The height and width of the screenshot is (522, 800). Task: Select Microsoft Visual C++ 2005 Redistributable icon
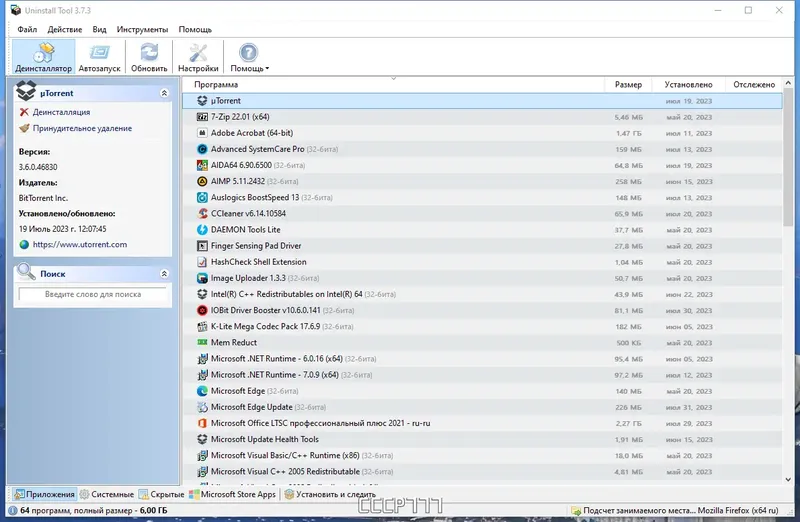(202, 471)
